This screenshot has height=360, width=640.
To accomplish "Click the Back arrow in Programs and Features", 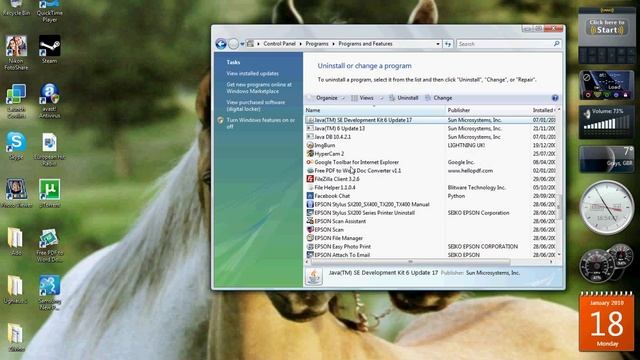I will pos(221,44).
